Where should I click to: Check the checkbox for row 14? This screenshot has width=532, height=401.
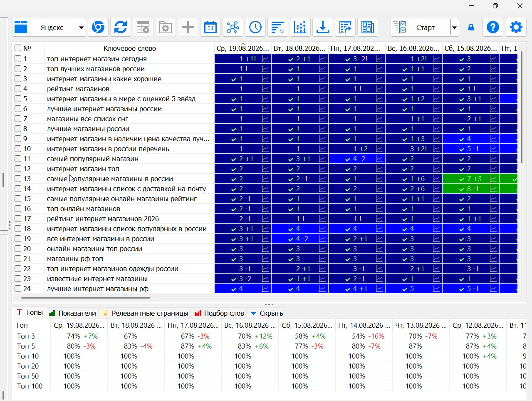[x=18, y=189]
